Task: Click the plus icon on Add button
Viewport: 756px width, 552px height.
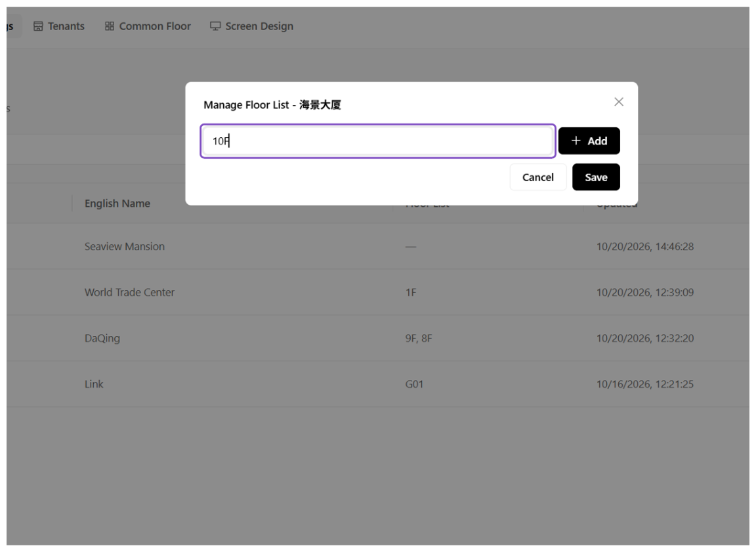Action: (x=576, y=140)
